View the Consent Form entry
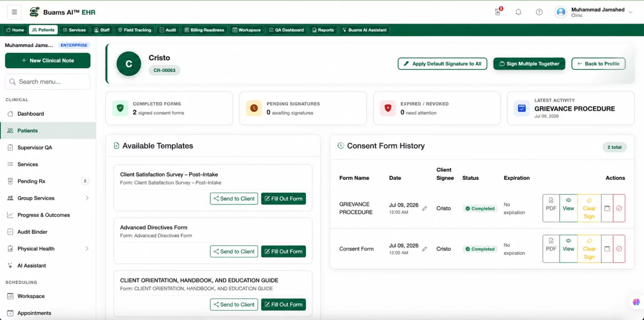This screenshot has height=320, width=644. [x=568, y=249]
